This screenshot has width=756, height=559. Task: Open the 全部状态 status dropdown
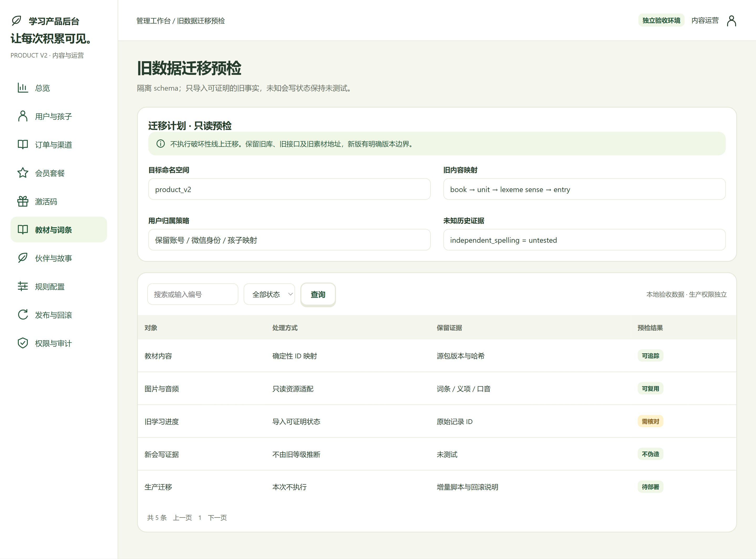[269, 294]
